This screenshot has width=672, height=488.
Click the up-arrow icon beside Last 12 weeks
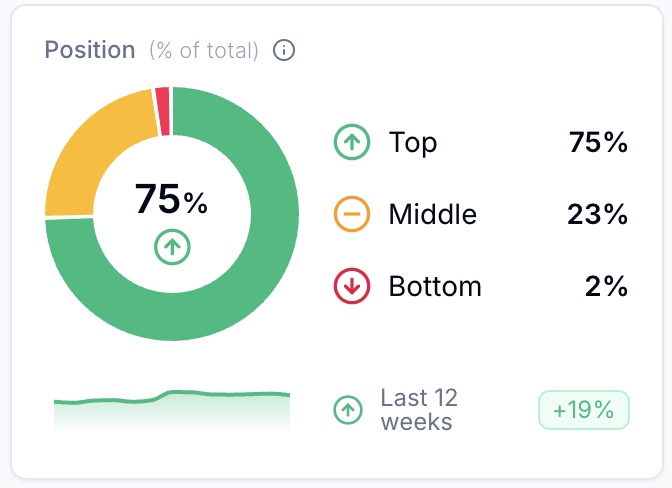pyautogui.click(x=348, y=409)
